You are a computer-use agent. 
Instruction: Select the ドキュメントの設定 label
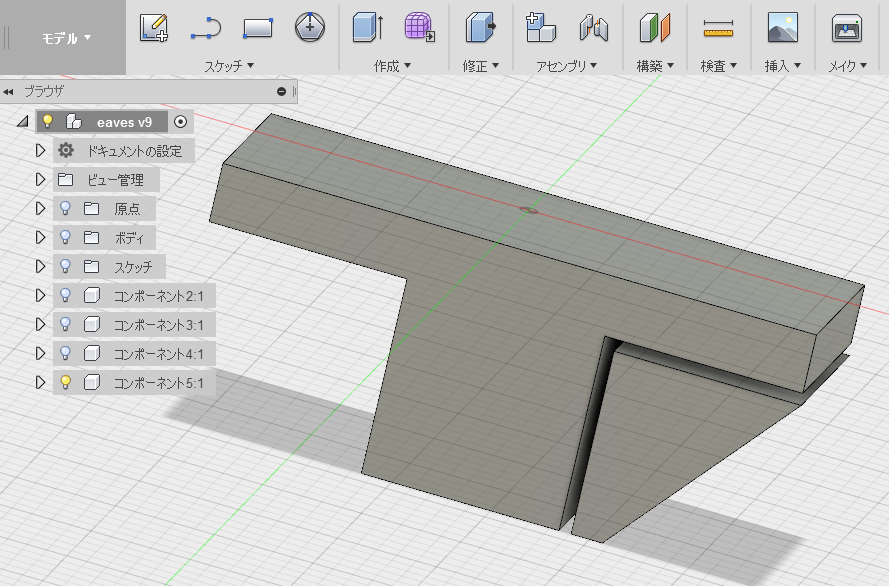134,151
